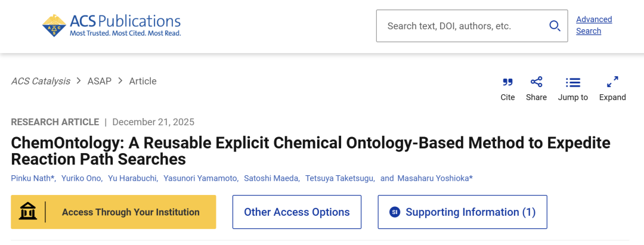
Task: Click the Expand arrows icon
Action: pyautogui.click(x=612, y=82)
